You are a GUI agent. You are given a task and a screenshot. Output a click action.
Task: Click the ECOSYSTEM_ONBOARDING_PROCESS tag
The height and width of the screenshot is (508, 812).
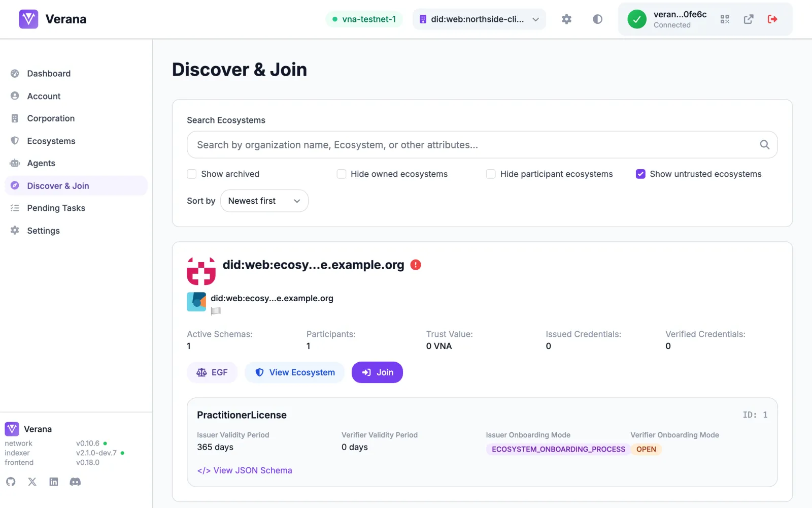[x=558, y=449]
